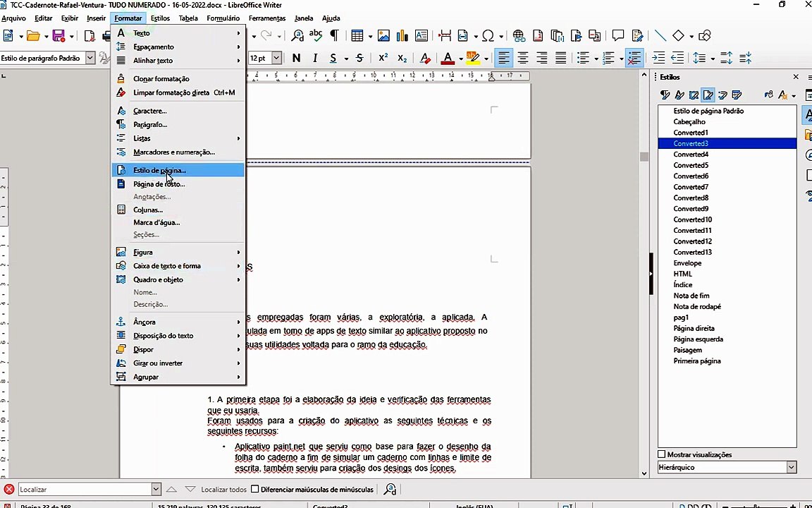Click the Save document icon
Viewport: 812px width, 508px height.
(x=59, y=35)
